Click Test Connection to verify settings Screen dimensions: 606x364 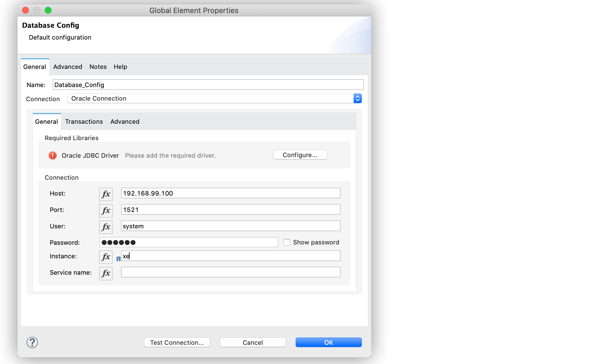point(177,342)
